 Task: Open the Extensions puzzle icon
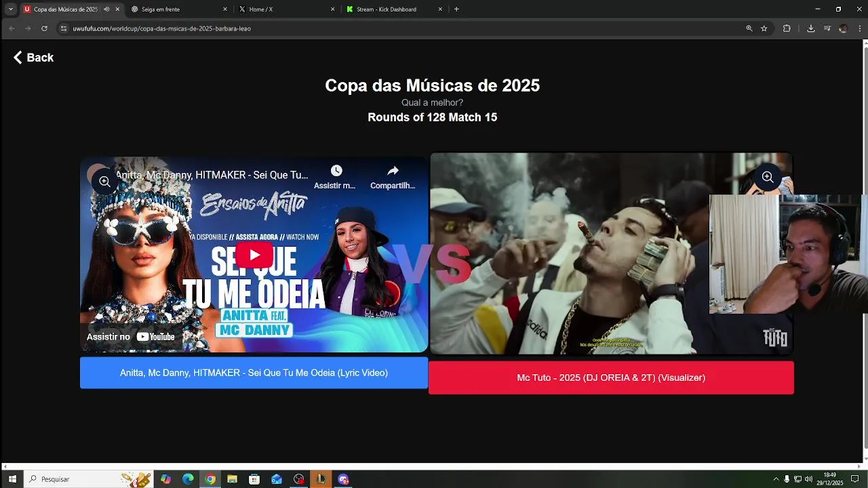[x=787, y=28]
